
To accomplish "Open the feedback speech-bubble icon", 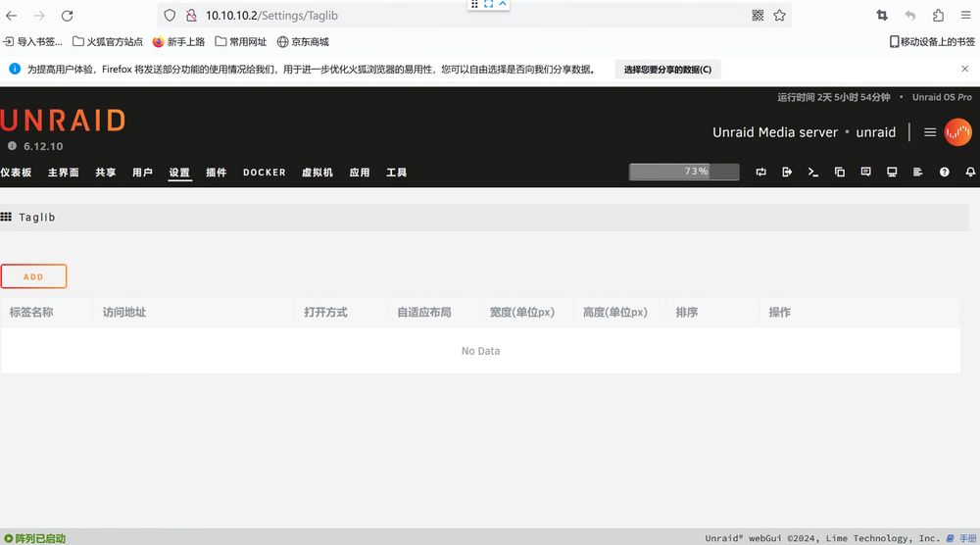I will tap(865, 172).
